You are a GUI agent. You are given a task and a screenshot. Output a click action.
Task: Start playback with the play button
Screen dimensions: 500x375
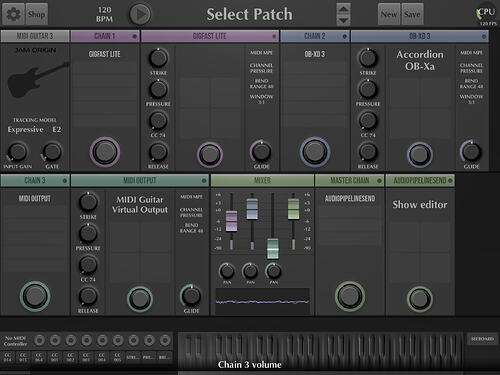[140, 14]
